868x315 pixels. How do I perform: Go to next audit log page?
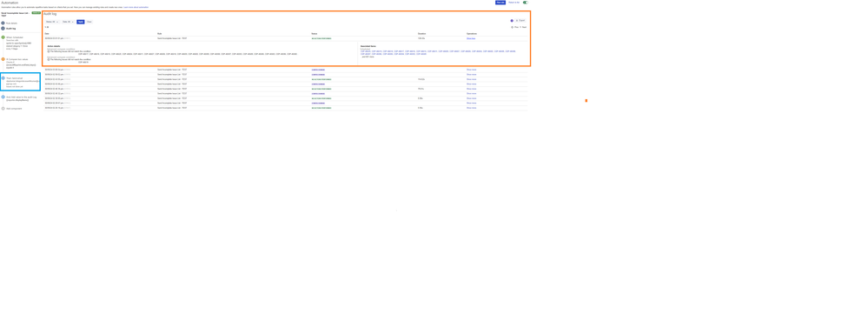[523, 27]
